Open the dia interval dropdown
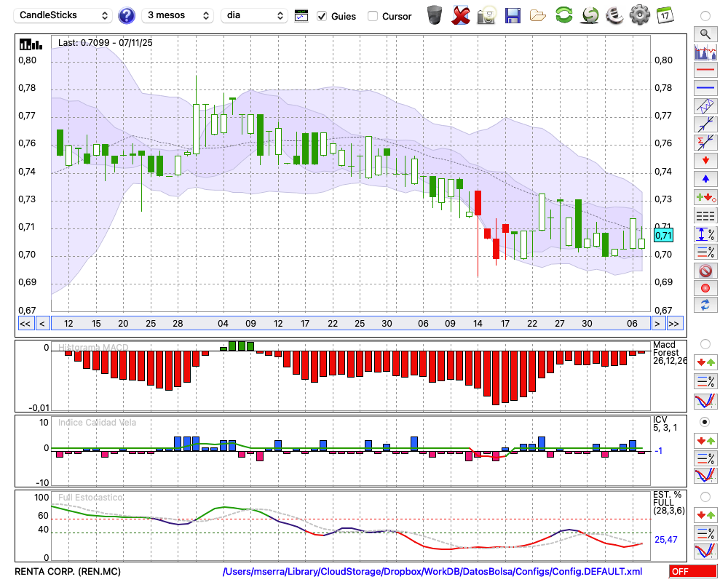The height and width of the screenshot is (582, 728). pos(255,15)
